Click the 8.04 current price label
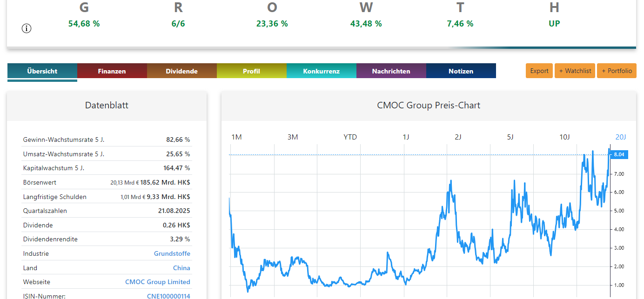 tap(618, 154)
